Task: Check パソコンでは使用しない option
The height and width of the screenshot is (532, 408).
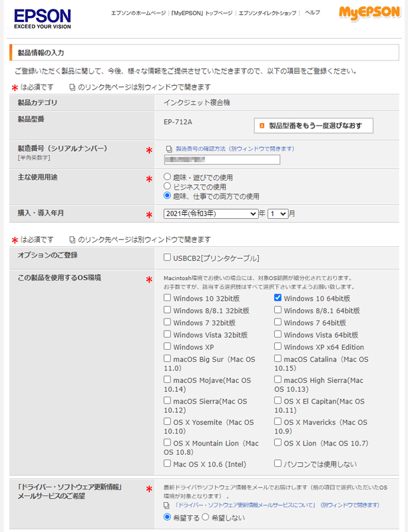Action: click(278, 464)
